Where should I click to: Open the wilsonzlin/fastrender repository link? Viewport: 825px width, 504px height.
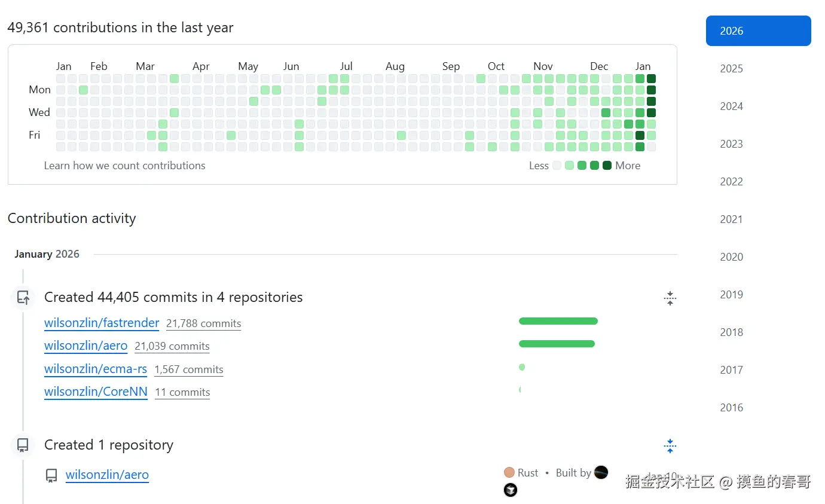pyautogui.click(x=102, y=323)
